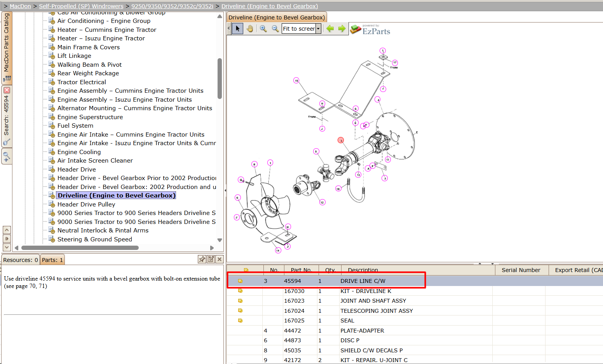
Task: Click the highlighted callout 3 in the diagram
Action: (x=341, y=140)
